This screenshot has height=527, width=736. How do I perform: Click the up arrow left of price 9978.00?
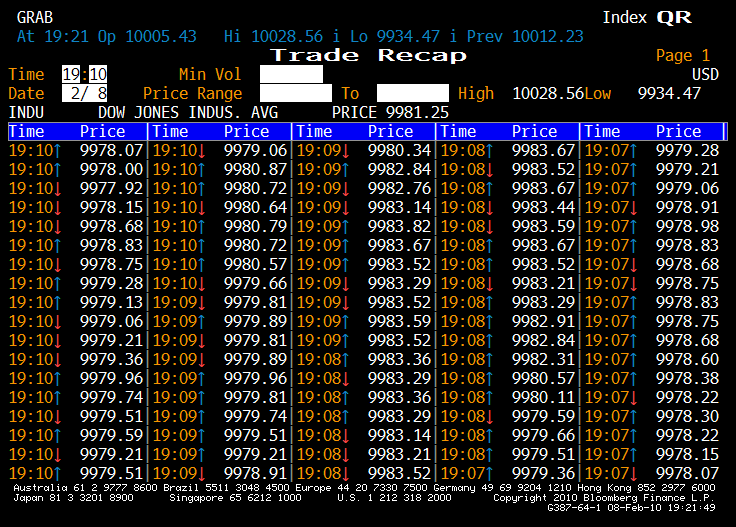tap(57, 169)
